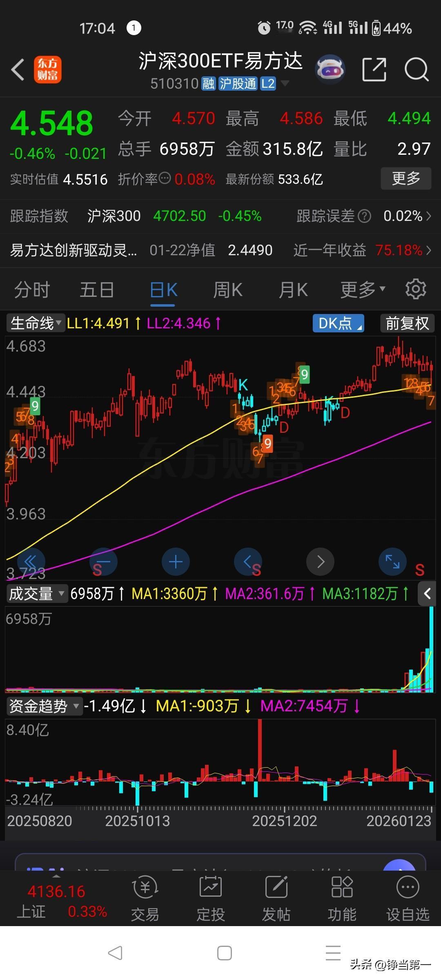Open chart settings gear icon

click(x=416, y=289)
